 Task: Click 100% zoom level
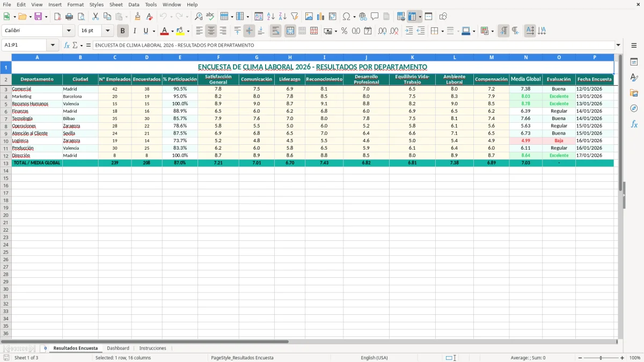point(634,358)
